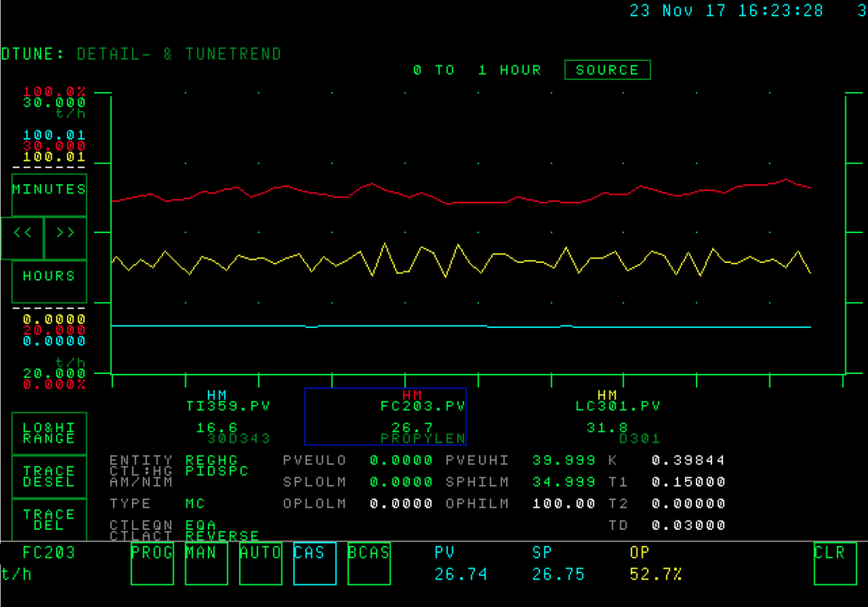Switch controller to MAN mode
This screenshot has height=607, width=868.
pyautogui.click(x=207, y=564)
